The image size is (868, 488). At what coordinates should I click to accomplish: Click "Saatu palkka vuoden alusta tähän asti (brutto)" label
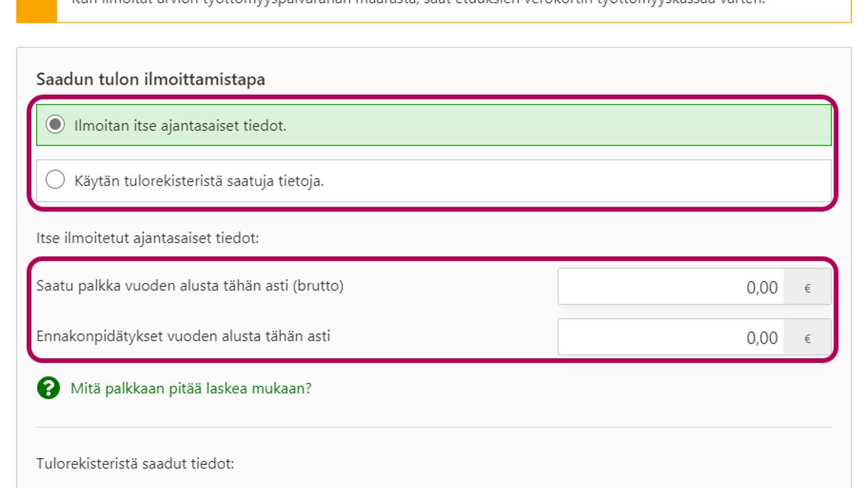click(x=190, y=286)
